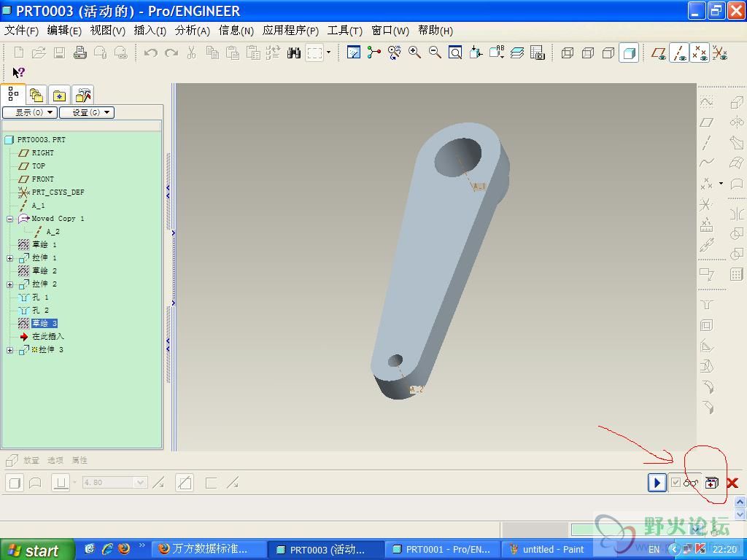
Task: Click the Zoom In magnifier
Action: click(414, 52)
